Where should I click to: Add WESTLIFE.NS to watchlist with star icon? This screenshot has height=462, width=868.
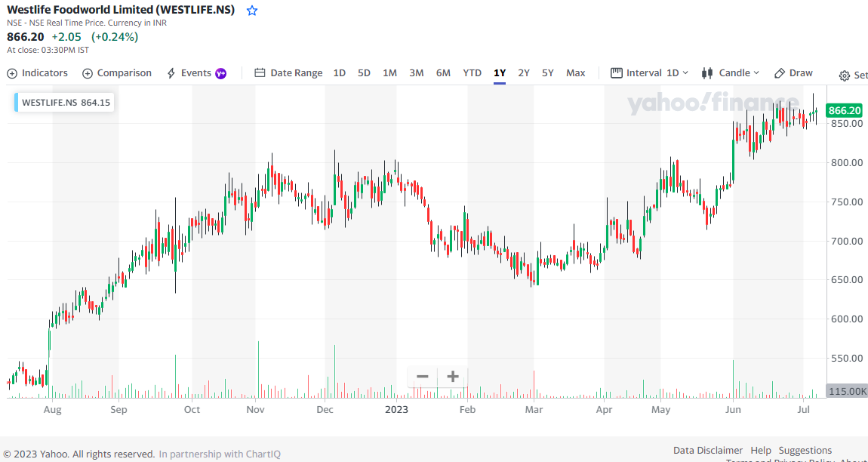[x=252, y=10]
